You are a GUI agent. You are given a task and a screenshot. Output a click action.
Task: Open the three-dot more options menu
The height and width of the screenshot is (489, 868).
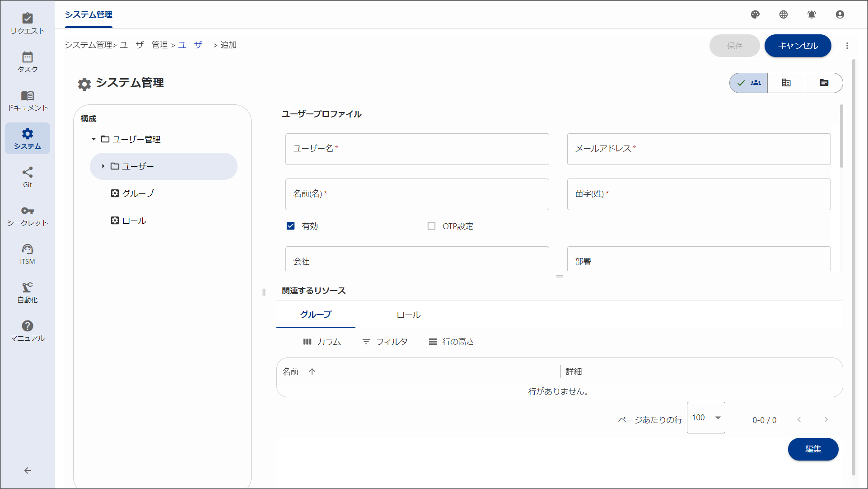point(847,46)
